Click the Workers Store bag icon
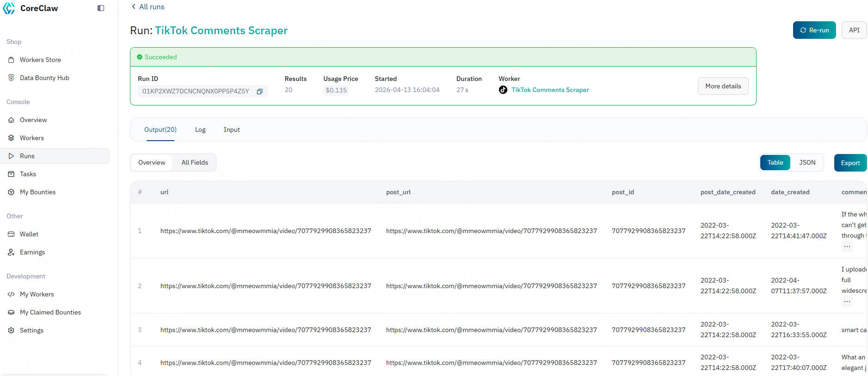 click(x=11, y=60)
